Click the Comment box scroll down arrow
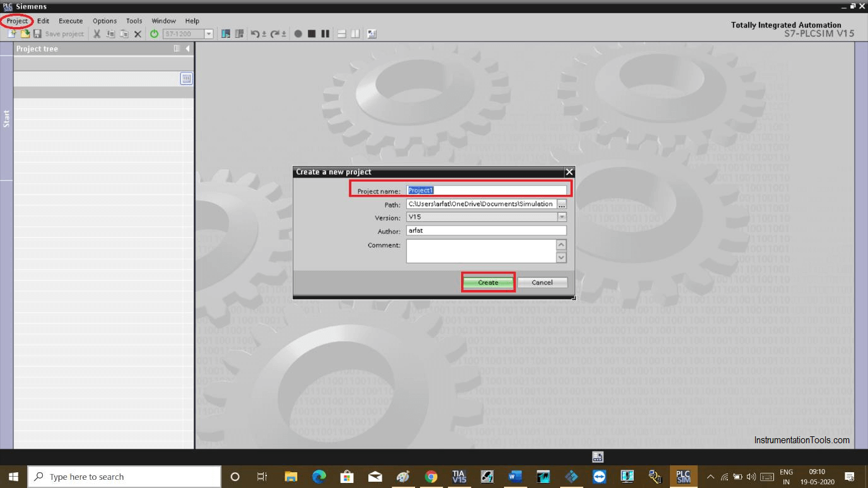This screenshot has width=868, height=488. pyautogui.click(x=561, y=257)
